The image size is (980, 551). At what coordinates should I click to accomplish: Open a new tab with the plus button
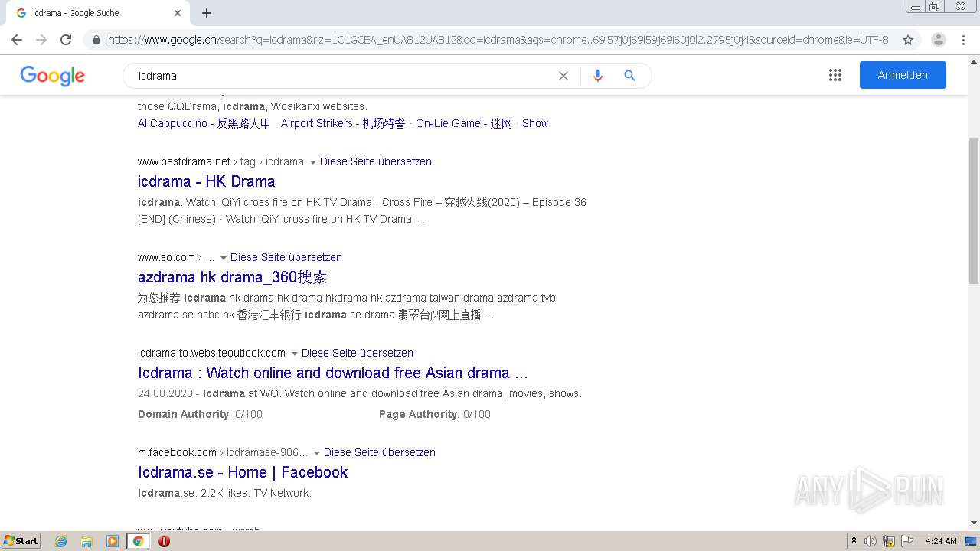tap(207, 13)
